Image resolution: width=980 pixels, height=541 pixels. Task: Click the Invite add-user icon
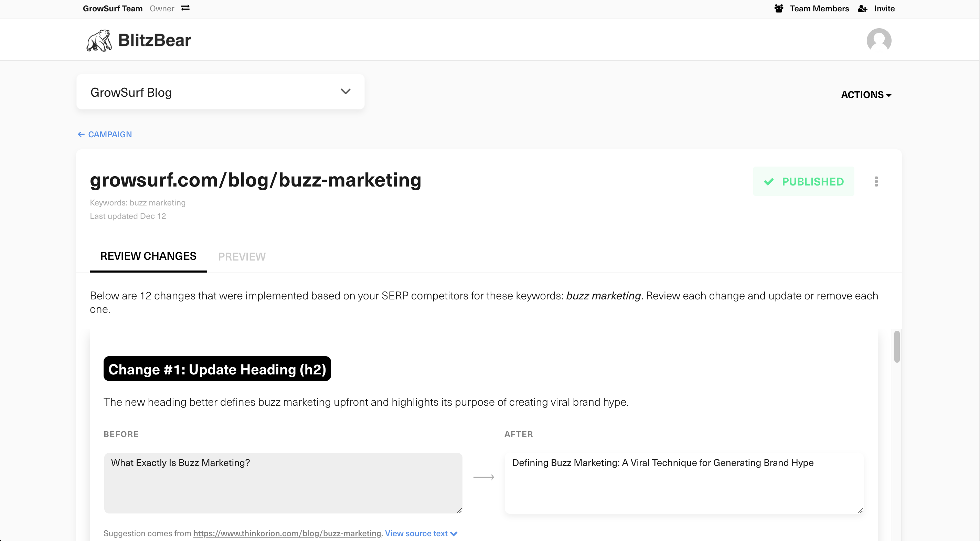862,9
